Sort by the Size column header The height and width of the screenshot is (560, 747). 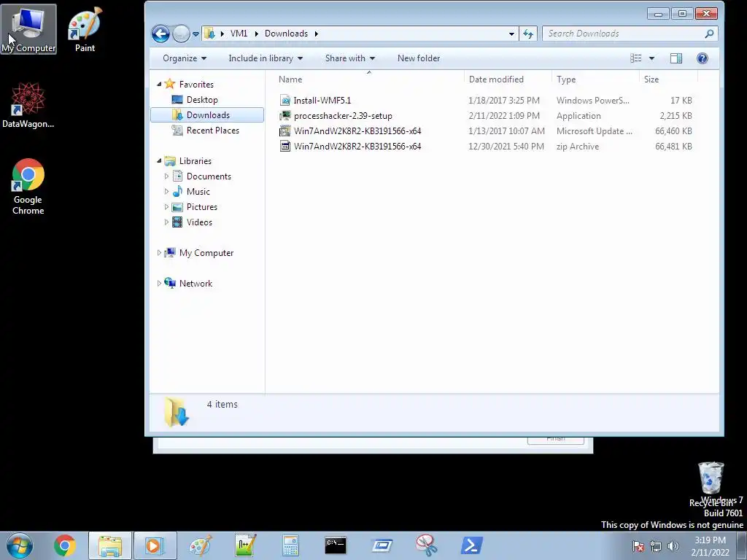[x=668, y=79]
